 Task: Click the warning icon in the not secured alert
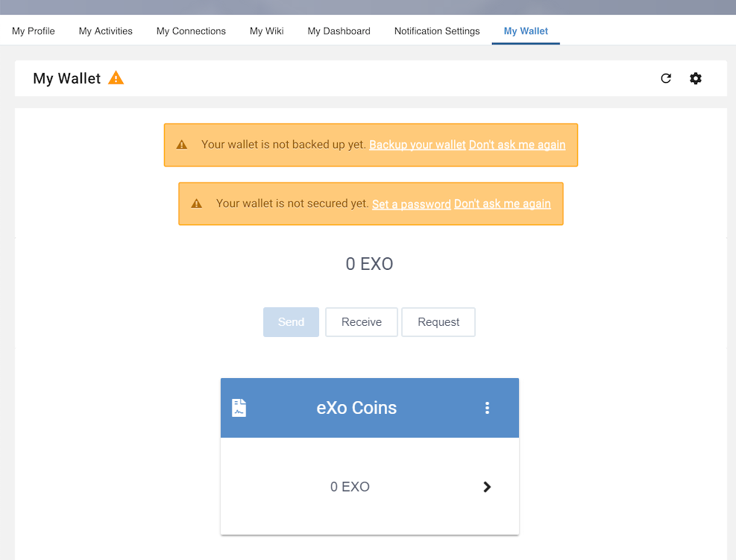[196, 204]
